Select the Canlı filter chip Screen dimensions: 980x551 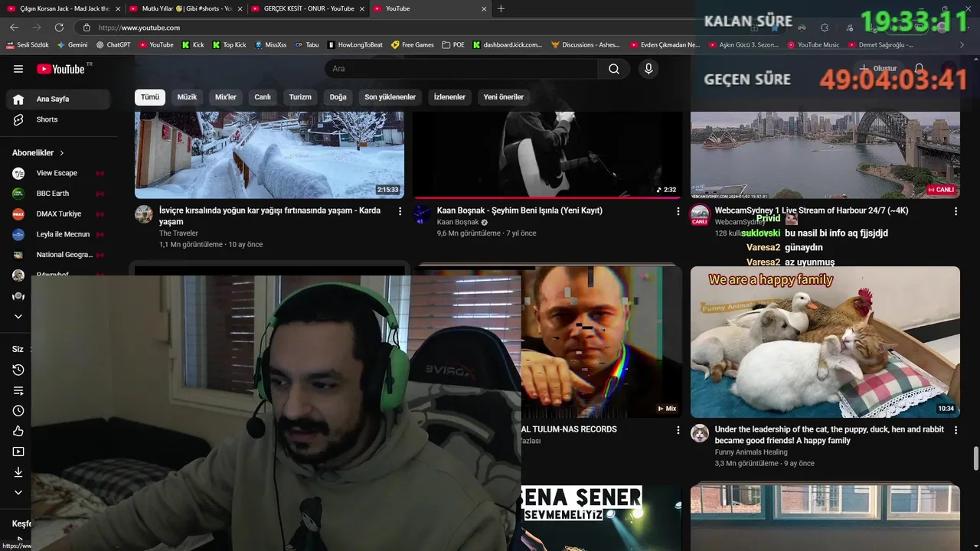coord(263,97)
